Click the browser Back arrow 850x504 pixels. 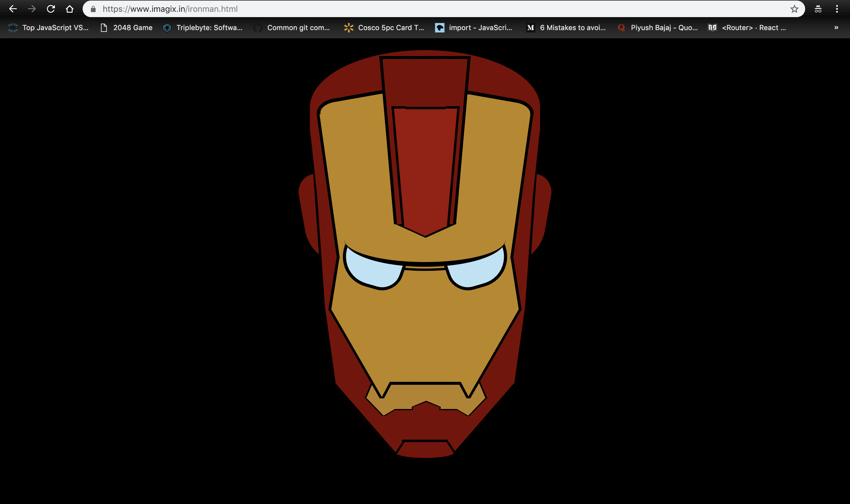point(13,9)
